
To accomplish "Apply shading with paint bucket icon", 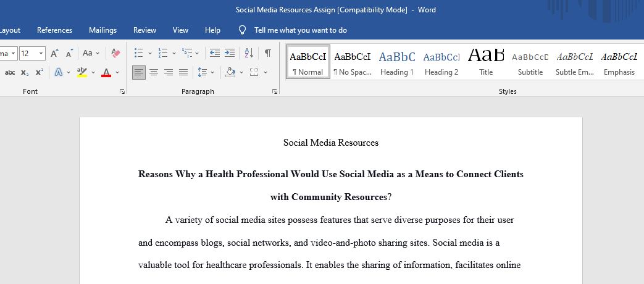I will pos(230,73).
